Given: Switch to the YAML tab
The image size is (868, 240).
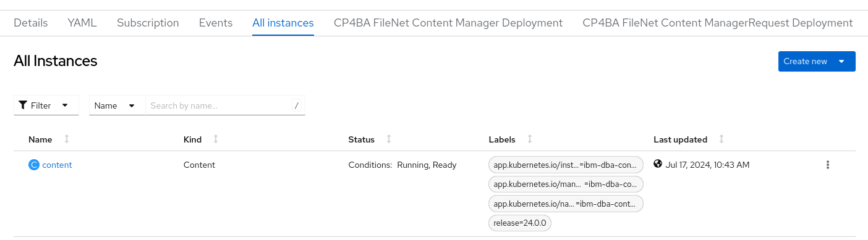Looking at the screenshot, I should click(x=82, y=23).
